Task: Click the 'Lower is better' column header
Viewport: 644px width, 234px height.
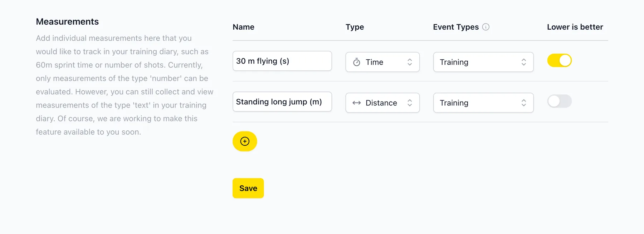Action: [575, 27]
